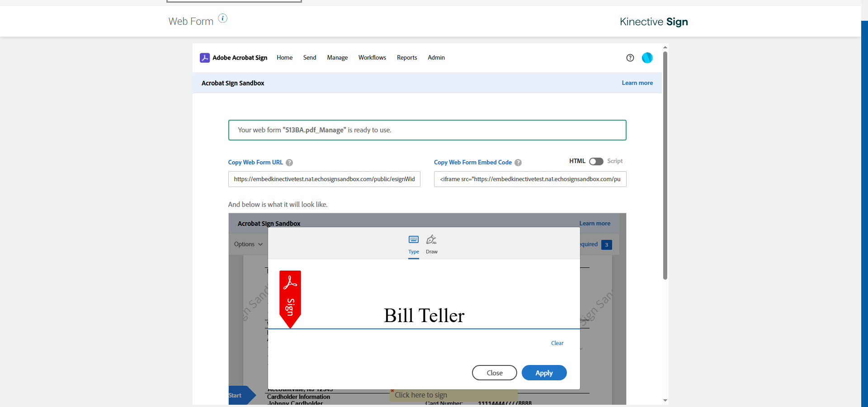Image resolution: width=868 pixels, height=407 pixels.
Task: Click the web form URL field
Action: tap(324, 179)
